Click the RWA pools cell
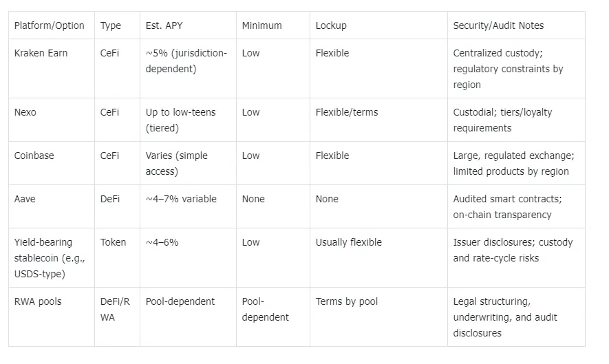Image resolution: width=609 pixels, height=364 pixels. (x=38, y=301)
